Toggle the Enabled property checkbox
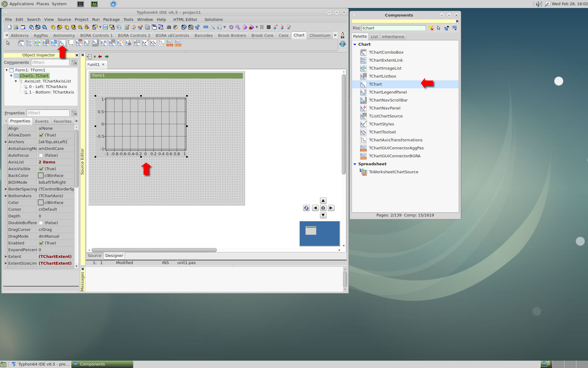This screenshot has width=588, height=368. click(41, 243)
